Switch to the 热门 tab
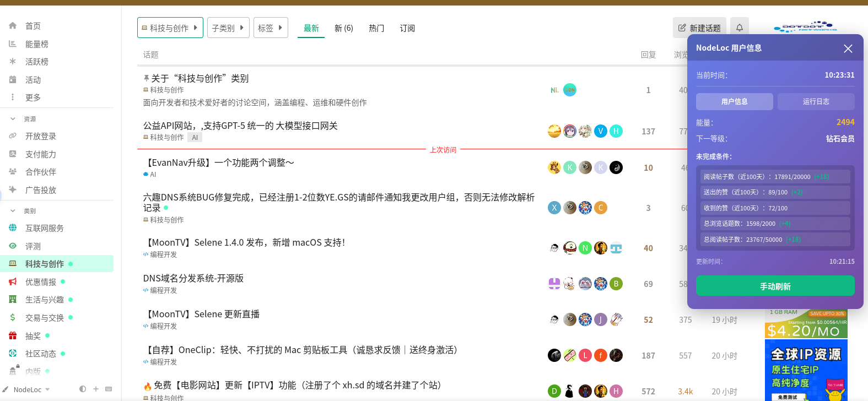The height and width of the screenshot is (401, 868). [376, 28]
